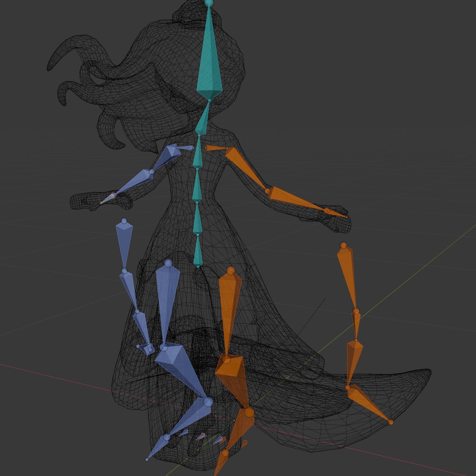
Task: Click the teal tip sphere atop head bone
Action: (x=209, y=3)
